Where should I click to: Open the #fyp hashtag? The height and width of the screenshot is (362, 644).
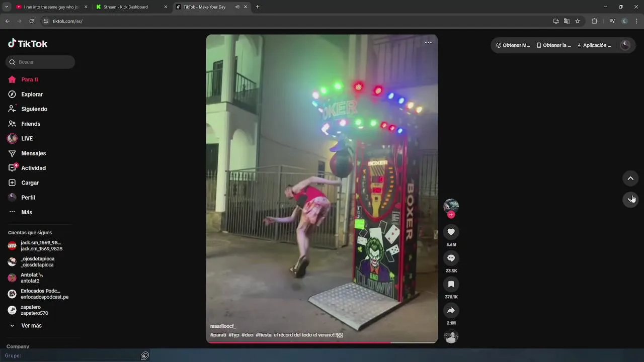click(234, 335)
